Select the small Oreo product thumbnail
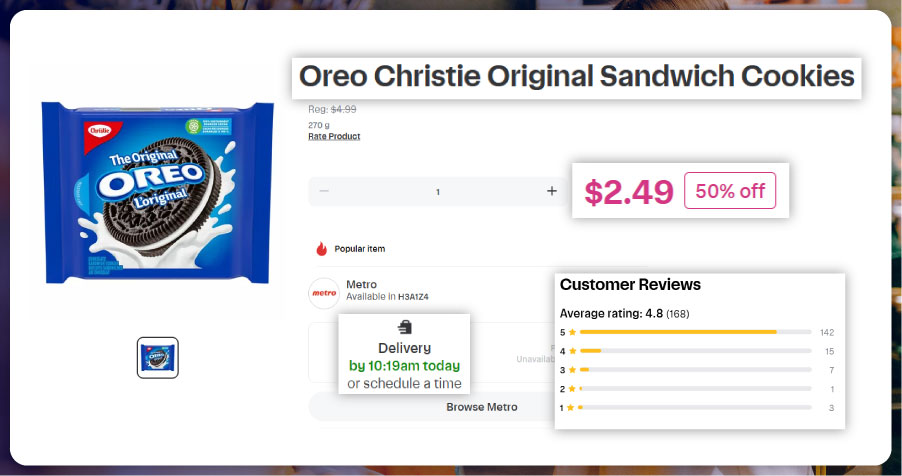 158,358
